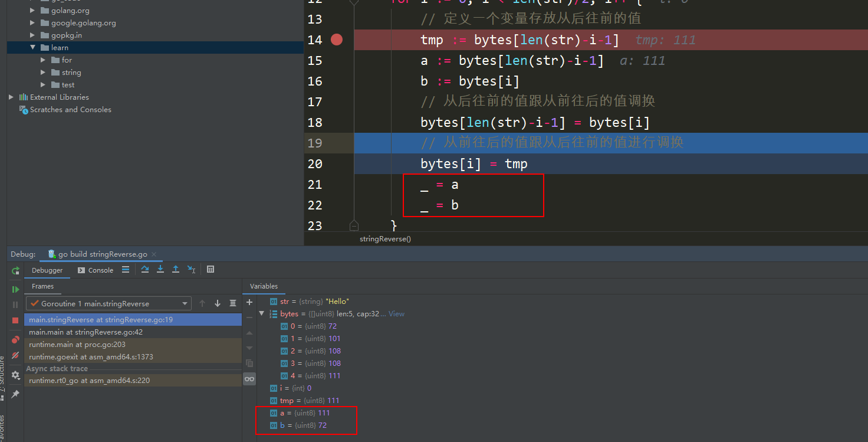Screen dimensions: 868x442
Task: Step out of the current function
Action: pos(176,270)
